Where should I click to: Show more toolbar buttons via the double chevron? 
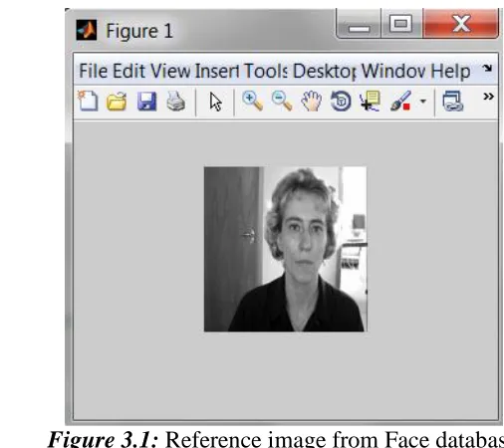coord(488,97)
